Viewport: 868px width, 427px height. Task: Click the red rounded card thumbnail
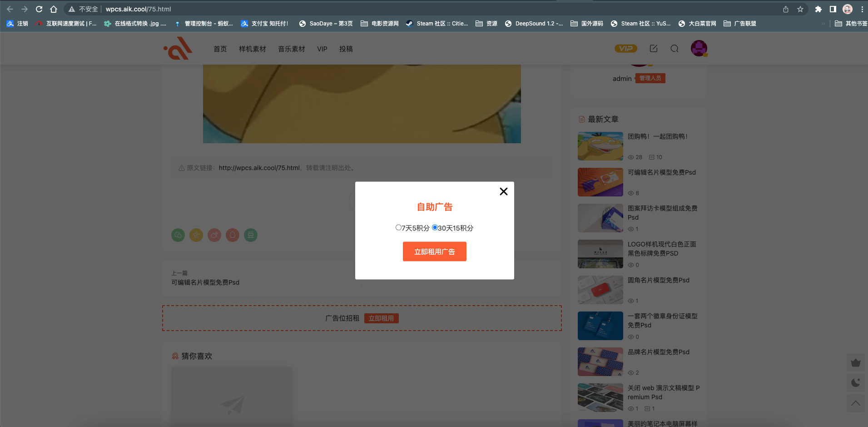pyautogui.click(x=600, y=290)
